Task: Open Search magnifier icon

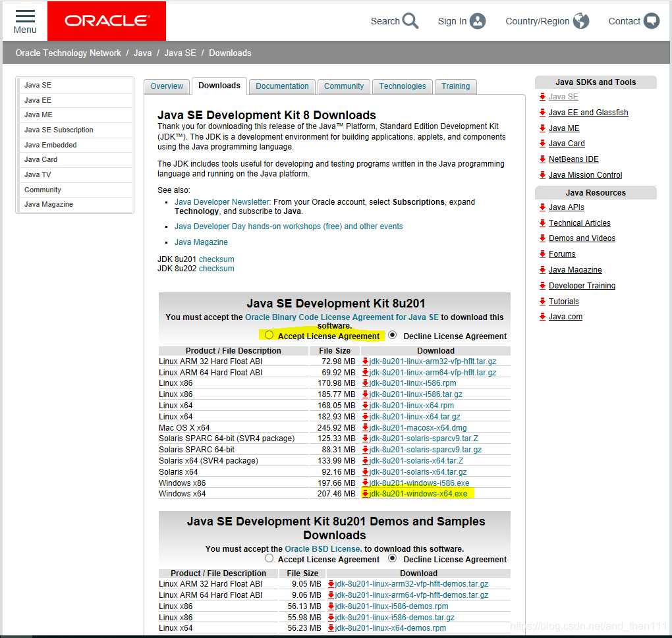Action: tap(410, 20)
